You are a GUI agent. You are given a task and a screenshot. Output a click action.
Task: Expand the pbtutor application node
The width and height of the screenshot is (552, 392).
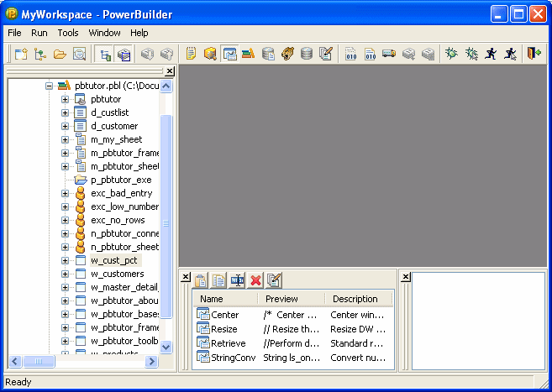point(66,100)
